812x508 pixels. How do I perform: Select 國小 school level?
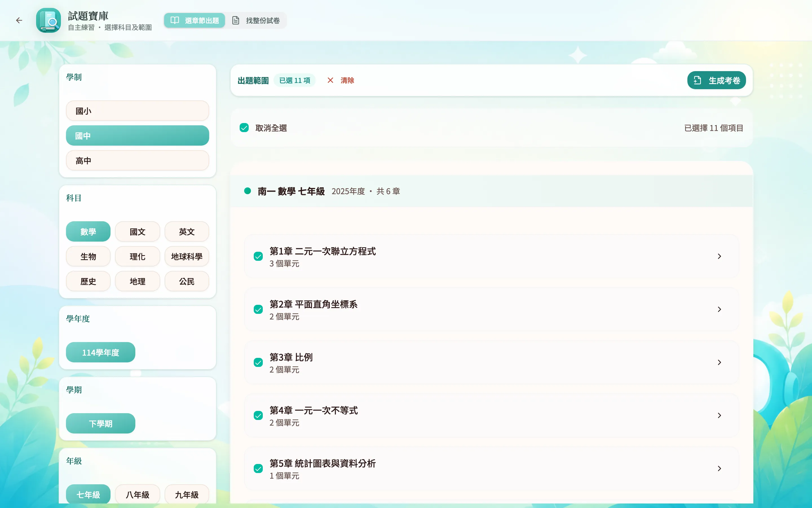click(x=137, y=111)
